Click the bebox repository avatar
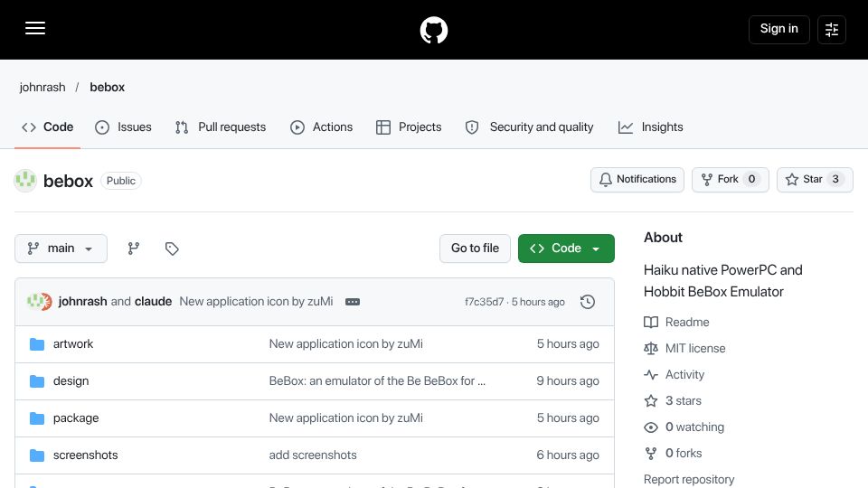Image resolution: width=868 pixels, height=488 pixels. coord(25,181)
